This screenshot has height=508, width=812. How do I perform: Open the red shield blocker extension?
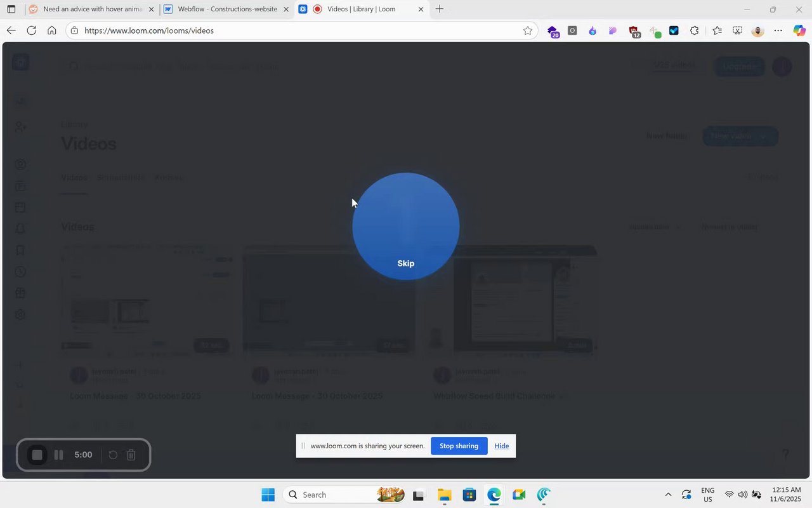point(634,31)
